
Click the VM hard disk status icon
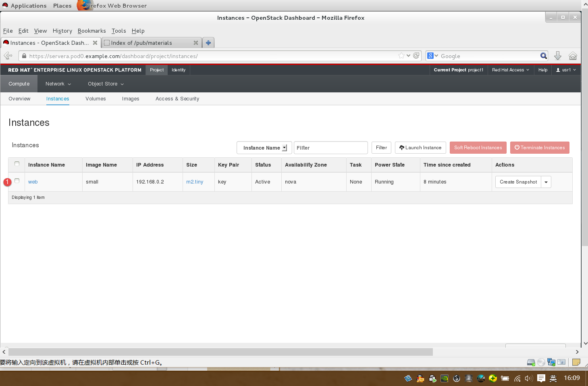point(531,362)
